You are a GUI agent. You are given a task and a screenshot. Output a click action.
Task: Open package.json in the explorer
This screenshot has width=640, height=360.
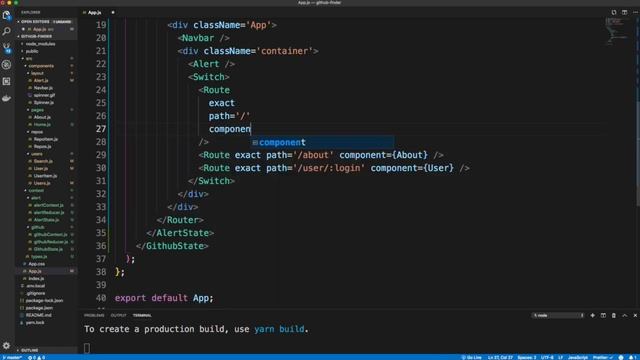[x=39, y=308]
